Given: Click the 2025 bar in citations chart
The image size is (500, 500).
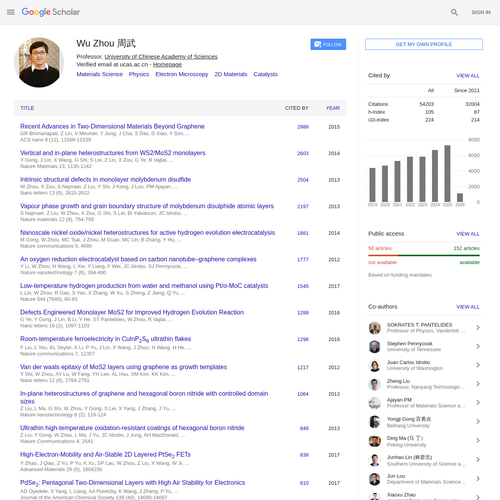Looking at the screenshot, I should coord(447,174).
